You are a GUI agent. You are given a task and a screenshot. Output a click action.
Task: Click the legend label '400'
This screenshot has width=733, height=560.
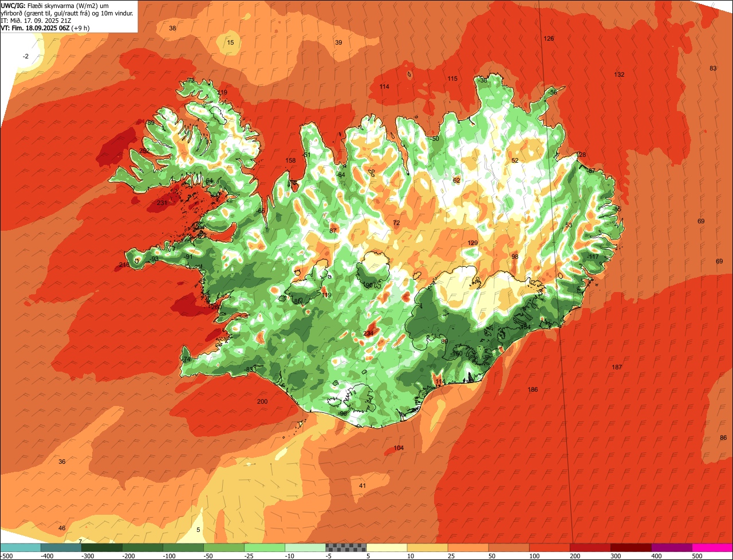pos(657,555)
